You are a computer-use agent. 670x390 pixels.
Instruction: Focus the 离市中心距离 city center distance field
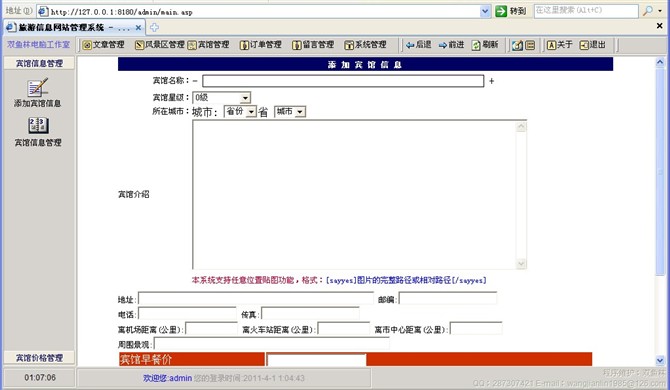[476, 328]
